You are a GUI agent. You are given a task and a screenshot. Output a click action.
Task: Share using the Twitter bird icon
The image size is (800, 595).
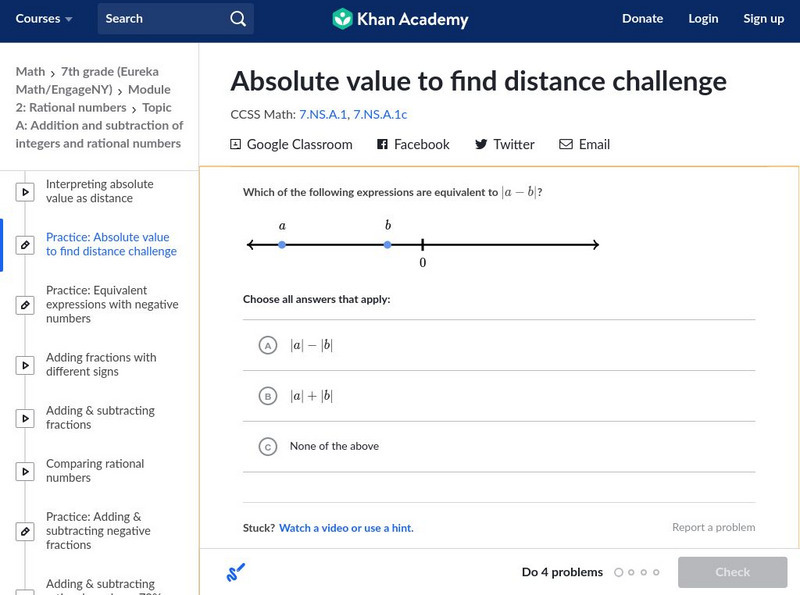click(481, 144)
